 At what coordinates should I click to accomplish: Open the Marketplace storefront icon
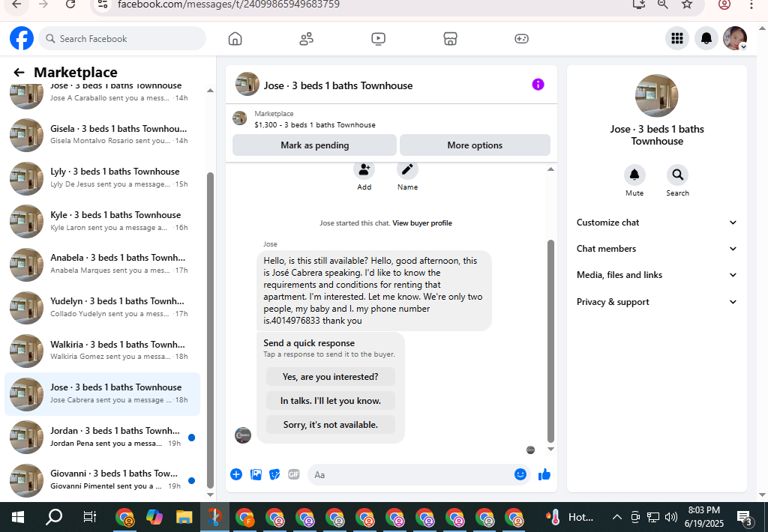(450, 39)
